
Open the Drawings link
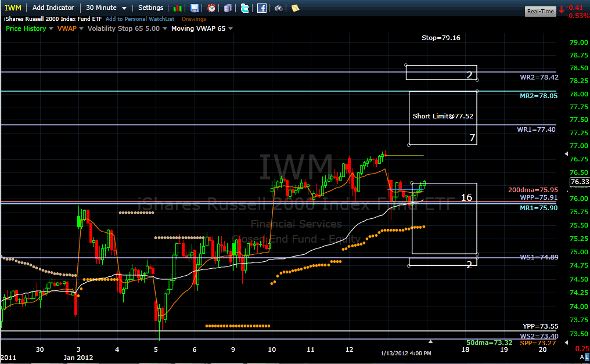pyautogui.click(x=194, y=19)
